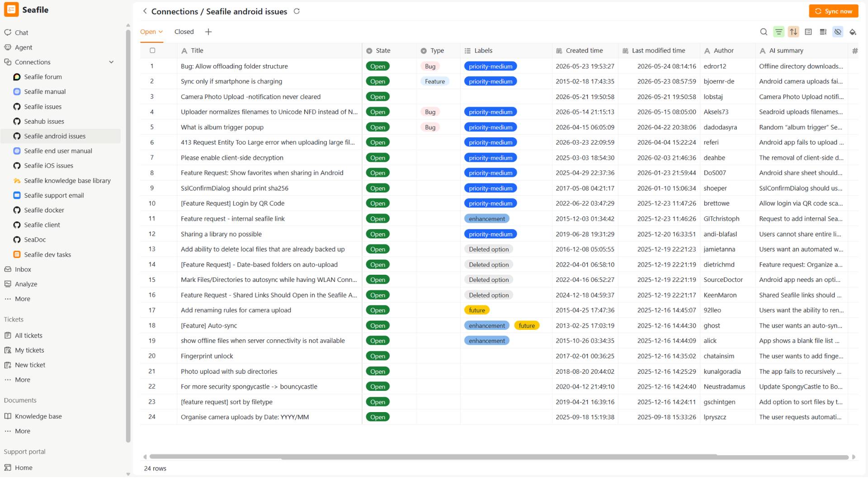Screen dimensions: 868x488
Task: Click the Open state badge in row 24
Action: 377,417
